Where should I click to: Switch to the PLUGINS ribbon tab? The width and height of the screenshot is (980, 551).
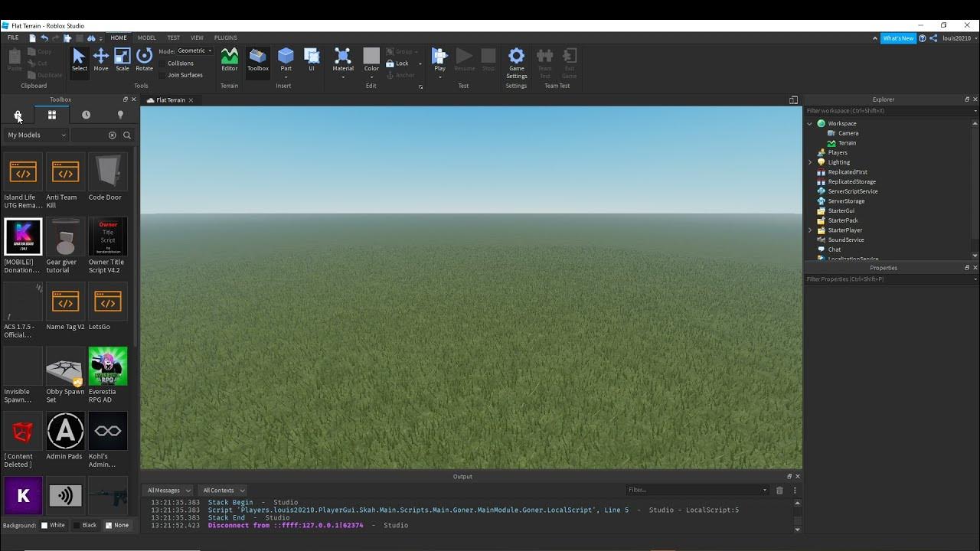225,37
